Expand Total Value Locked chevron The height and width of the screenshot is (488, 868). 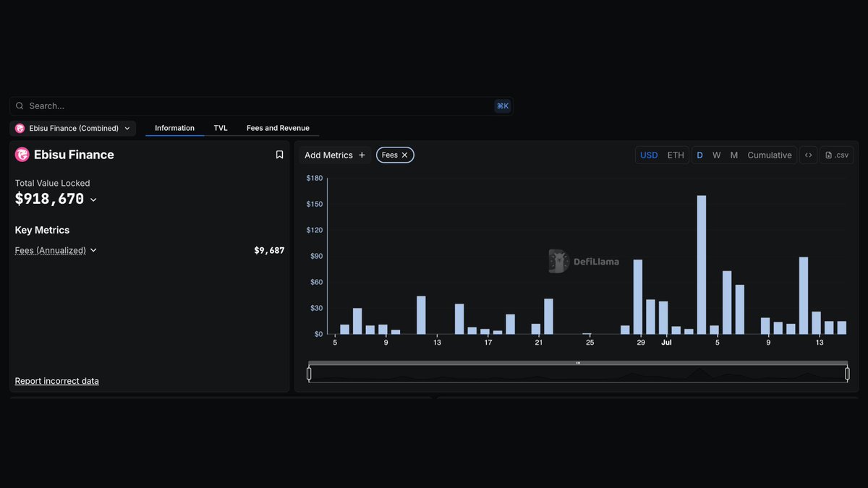click(93, 200)
